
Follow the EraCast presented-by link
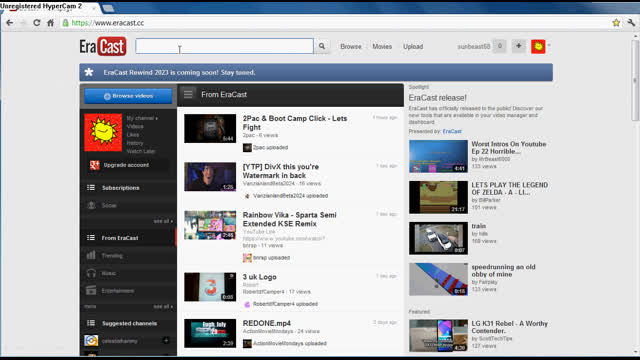click(452, 131)
